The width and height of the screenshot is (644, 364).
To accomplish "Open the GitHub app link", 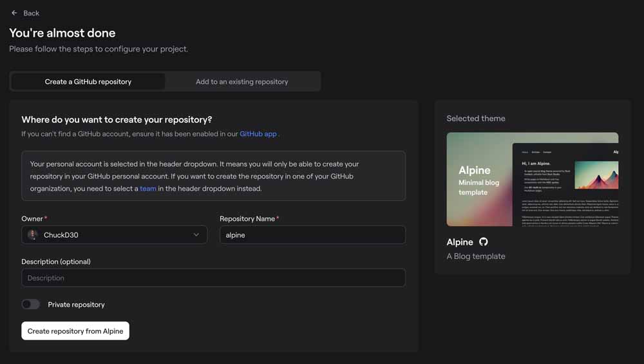I will coord(258,134).
